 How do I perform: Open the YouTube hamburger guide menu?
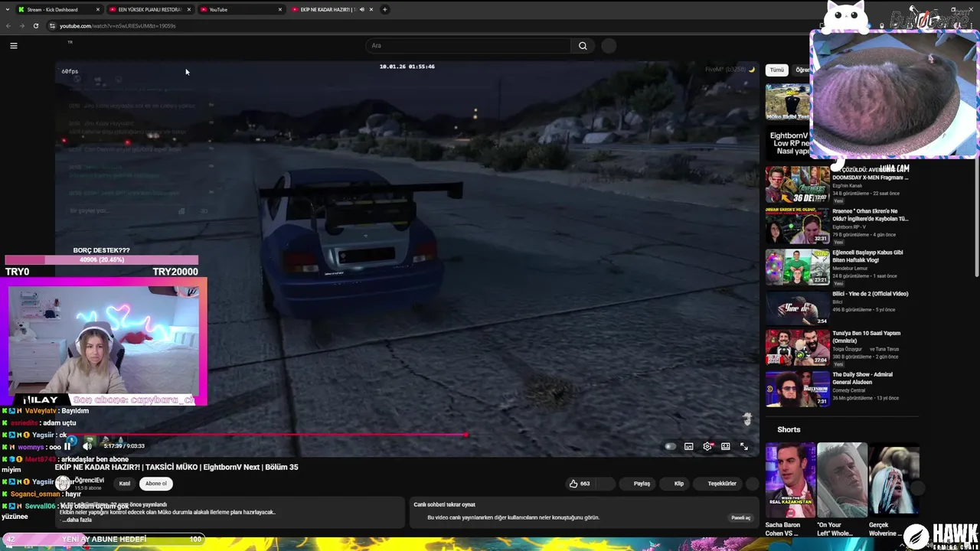click(x=13, y=46)
